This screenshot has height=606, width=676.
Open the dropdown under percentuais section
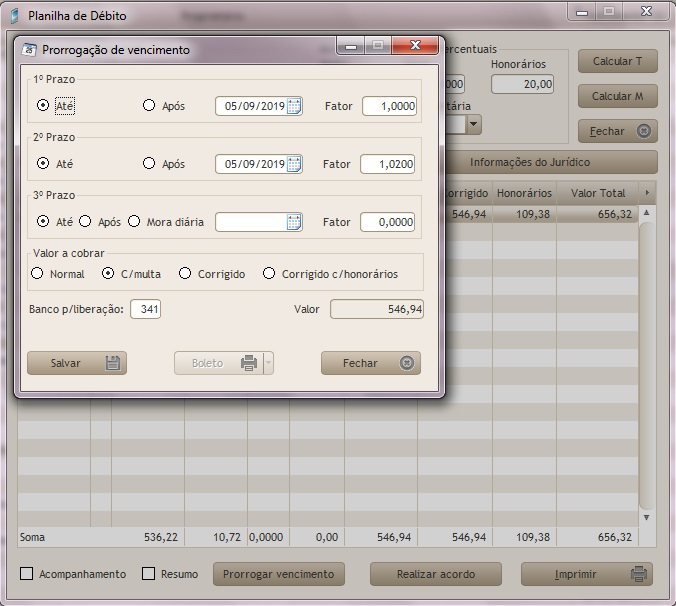coord(473,124)
